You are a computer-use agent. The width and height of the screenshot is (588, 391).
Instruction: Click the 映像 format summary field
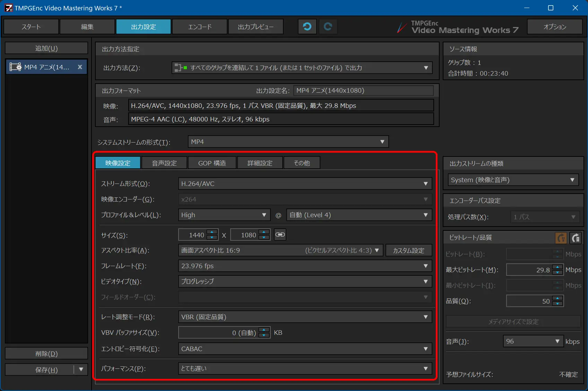(281, 105)
